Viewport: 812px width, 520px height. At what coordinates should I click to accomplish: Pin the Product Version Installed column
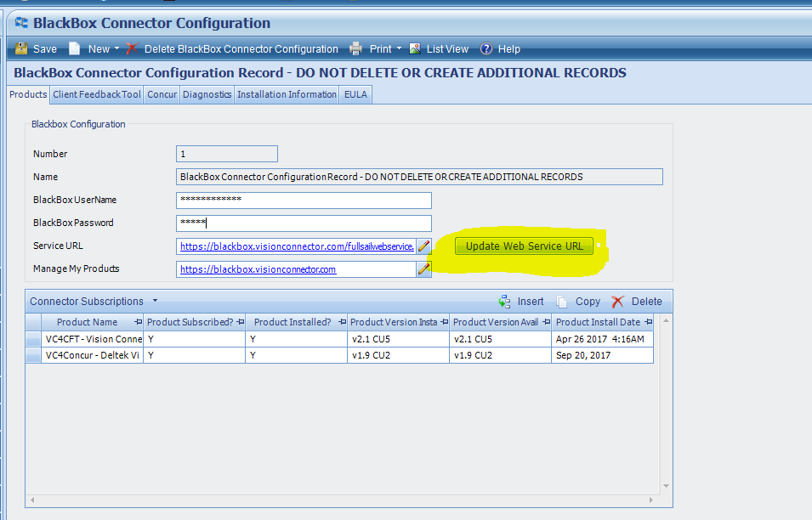(x=445, y=322)
